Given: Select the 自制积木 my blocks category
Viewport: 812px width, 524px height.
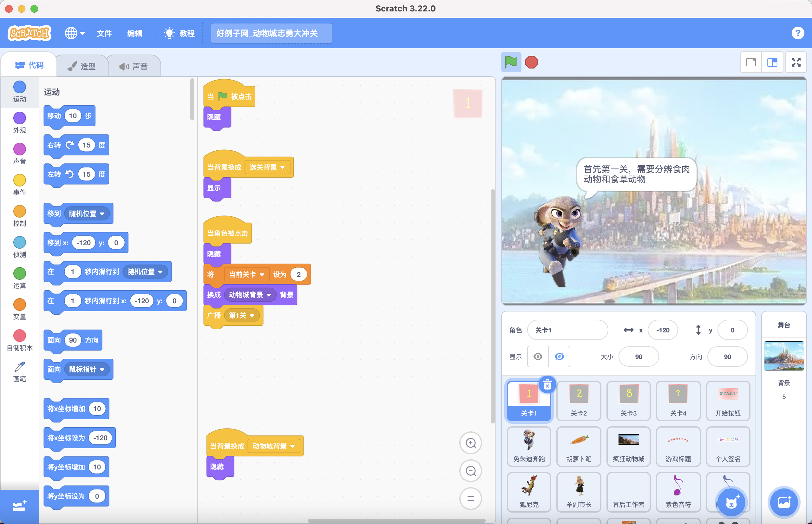Looking at the screenshot, I should tap(19, 340).
